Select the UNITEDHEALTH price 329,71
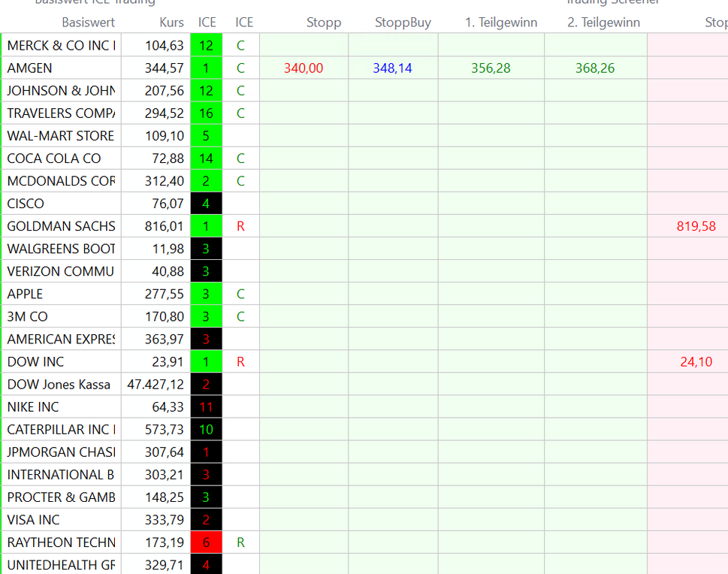The image size is (728, 574). (x=164, y=565)
